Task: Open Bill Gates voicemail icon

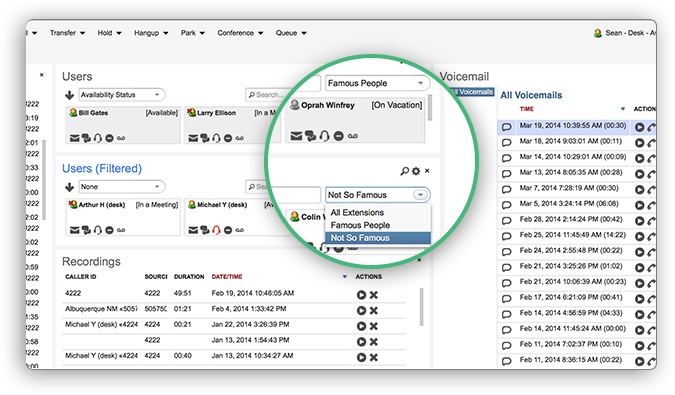Action: [x=121, y=138]
